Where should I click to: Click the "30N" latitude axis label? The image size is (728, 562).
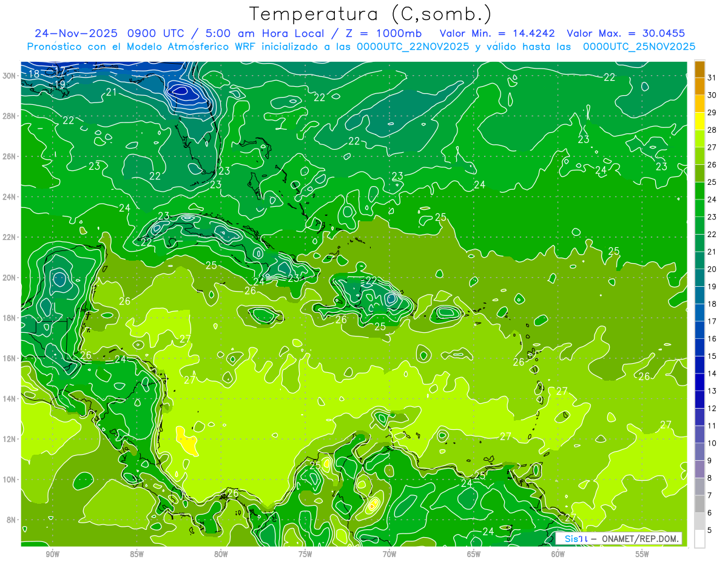8,76
